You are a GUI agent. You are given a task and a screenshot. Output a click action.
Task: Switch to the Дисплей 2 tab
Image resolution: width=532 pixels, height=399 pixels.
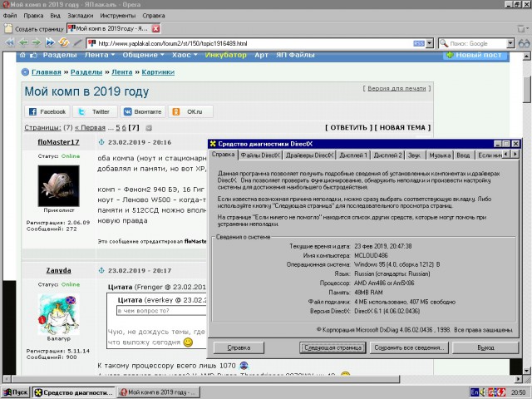pos(387,155)
